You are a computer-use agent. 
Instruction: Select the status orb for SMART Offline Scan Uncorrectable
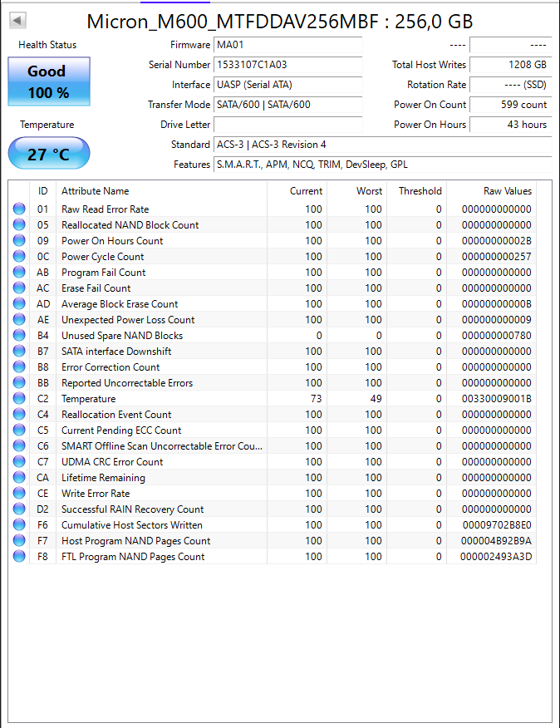[x=19, y=445]
